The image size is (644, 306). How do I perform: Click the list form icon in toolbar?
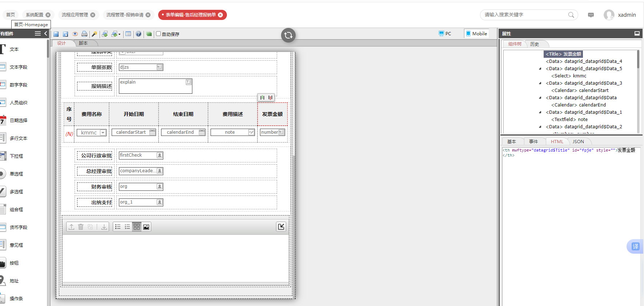(x=128, y=34)
